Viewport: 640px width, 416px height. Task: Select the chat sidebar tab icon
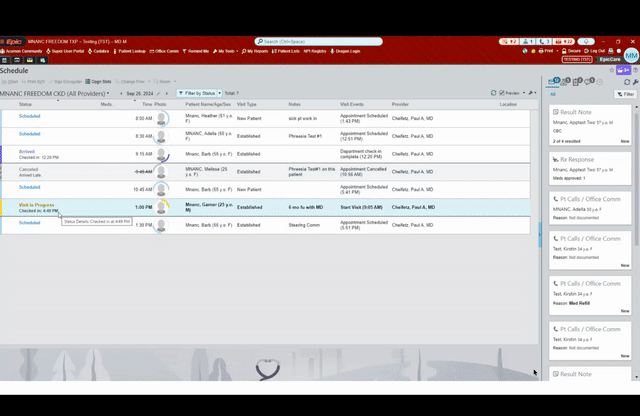pos(589,82)
